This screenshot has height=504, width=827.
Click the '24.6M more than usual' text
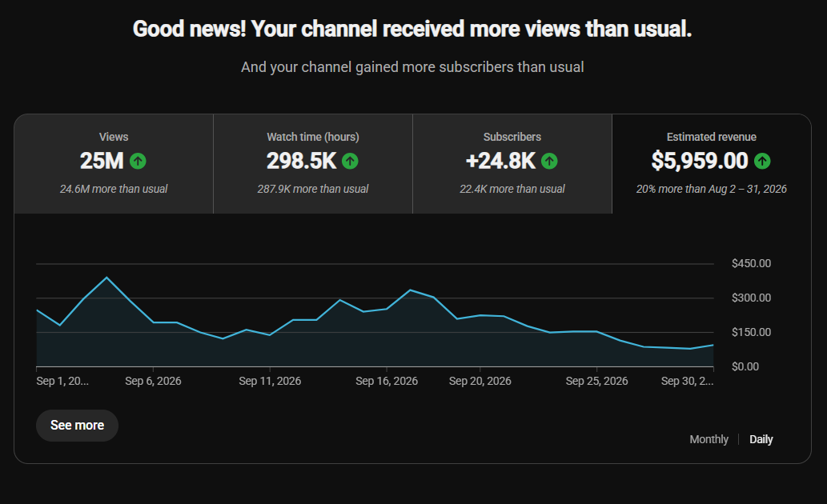pyautogui.click(x=114, y=189)
